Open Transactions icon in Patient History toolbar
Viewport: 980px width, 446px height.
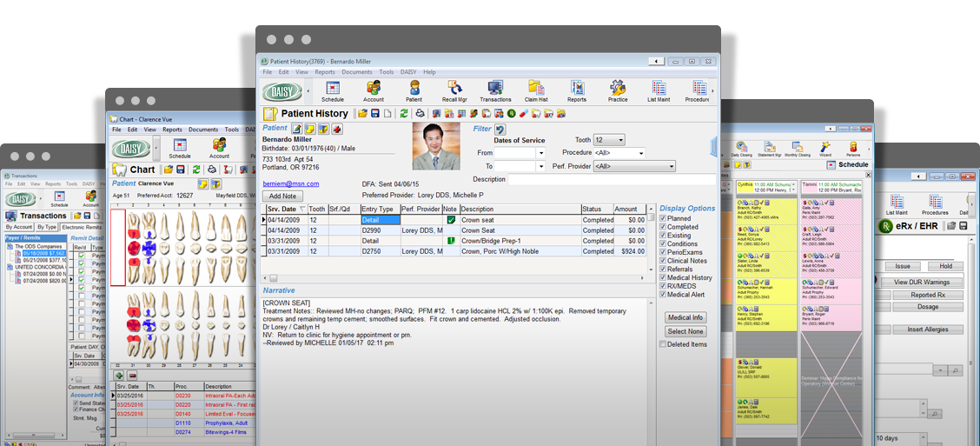click(495, 91)
